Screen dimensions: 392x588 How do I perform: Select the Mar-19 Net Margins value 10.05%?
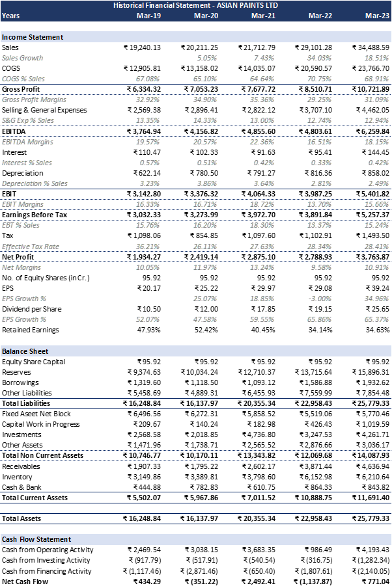pyautogui.click(x=148, y=267)
